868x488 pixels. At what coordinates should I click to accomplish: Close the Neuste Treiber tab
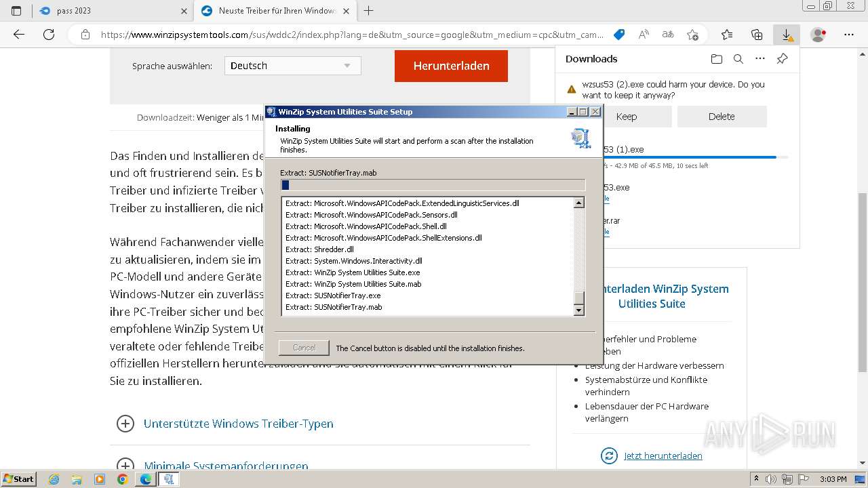pos(346,11)
